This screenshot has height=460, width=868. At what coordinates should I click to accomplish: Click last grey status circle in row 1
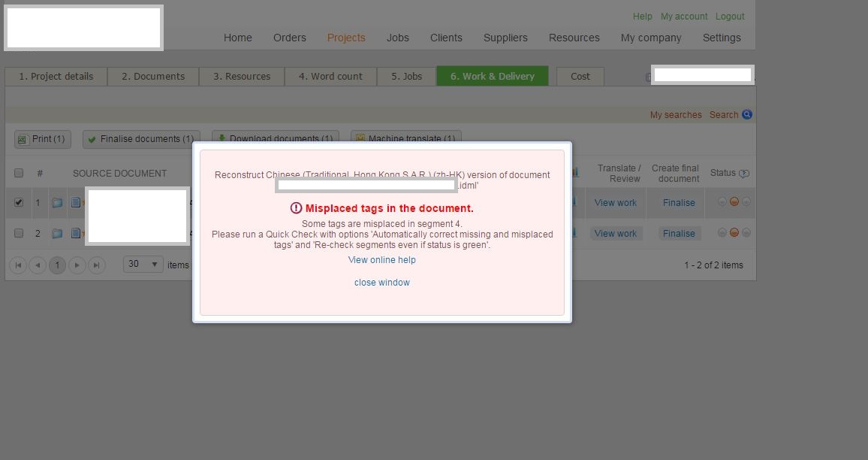[746, 201]
